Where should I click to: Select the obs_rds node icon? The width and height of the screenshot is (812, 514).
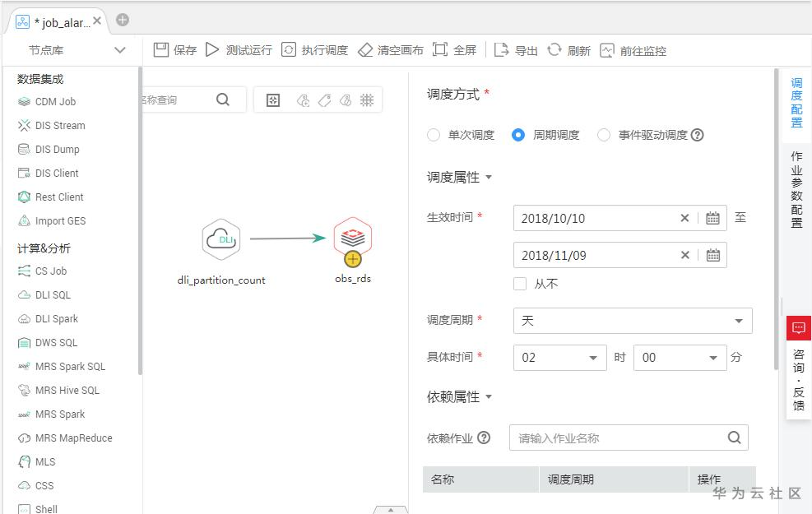point(353,237)
